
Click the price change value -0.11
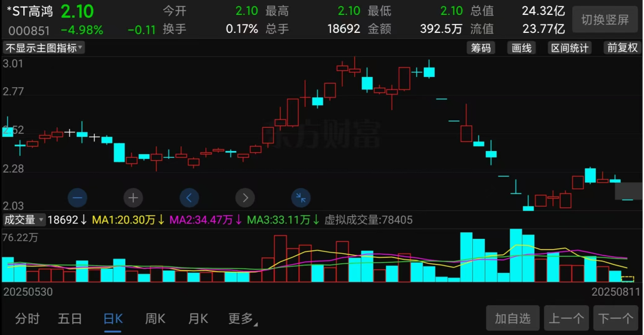(x=142, y=30)
